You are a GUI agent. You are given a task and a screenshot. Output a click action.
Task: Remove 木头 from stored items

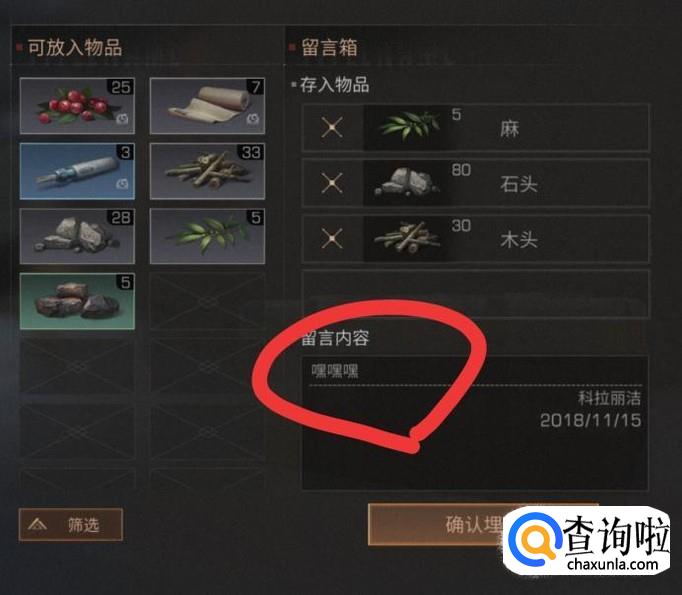(332, 238)
